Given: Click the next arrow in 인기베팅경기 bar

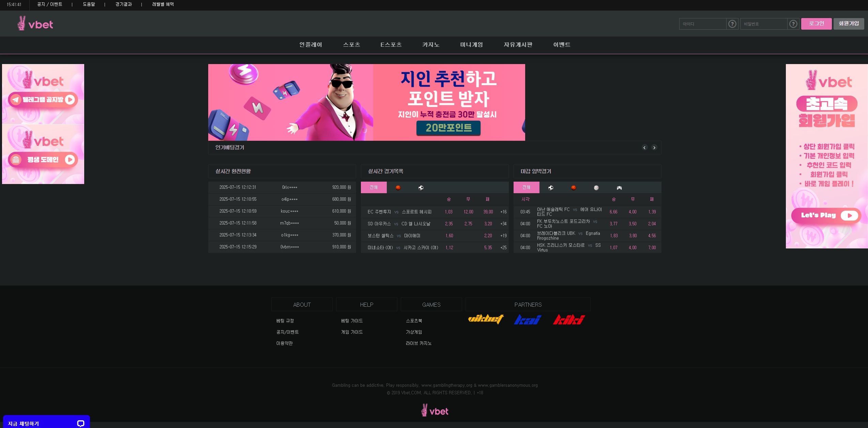Looking at the screenshot, I should 654,148.
